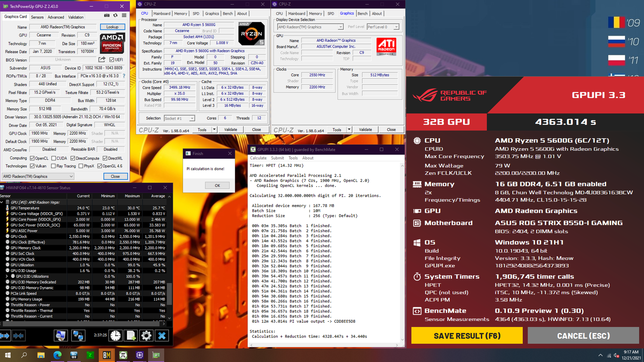Click the Bus Interface question mark in GPU-Z
This screenshot has width=644, height=362.
pyautogui.click(x=124, y=76)
